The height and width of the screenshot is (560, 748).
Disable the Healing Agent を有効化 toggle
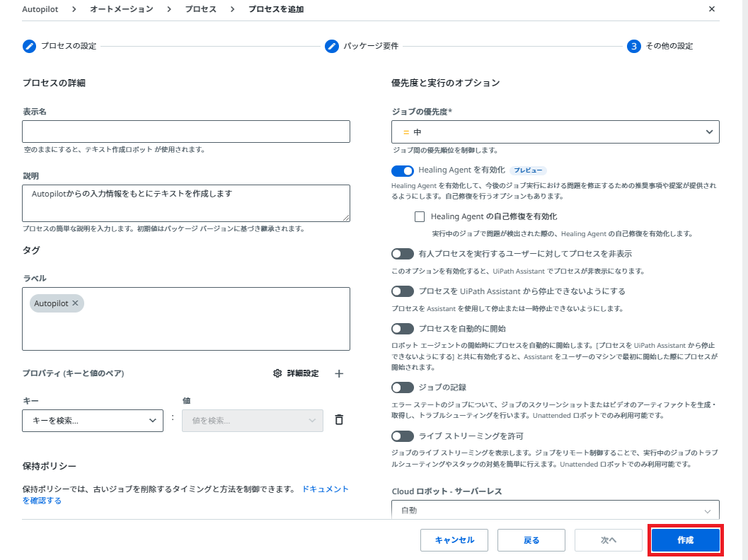point(402,170)
